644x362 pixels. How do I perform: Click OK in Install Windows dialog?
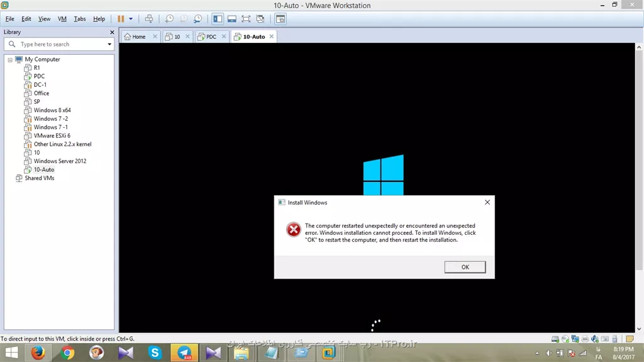point(465,267)
